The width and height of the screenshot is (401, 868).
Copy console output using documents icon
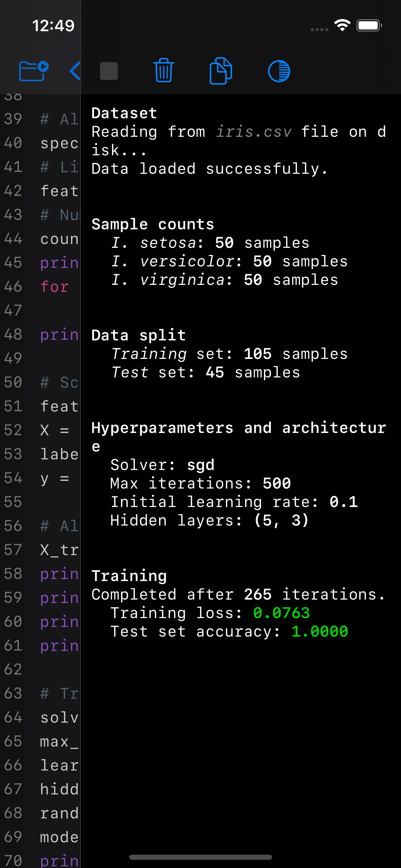[221, 71]
